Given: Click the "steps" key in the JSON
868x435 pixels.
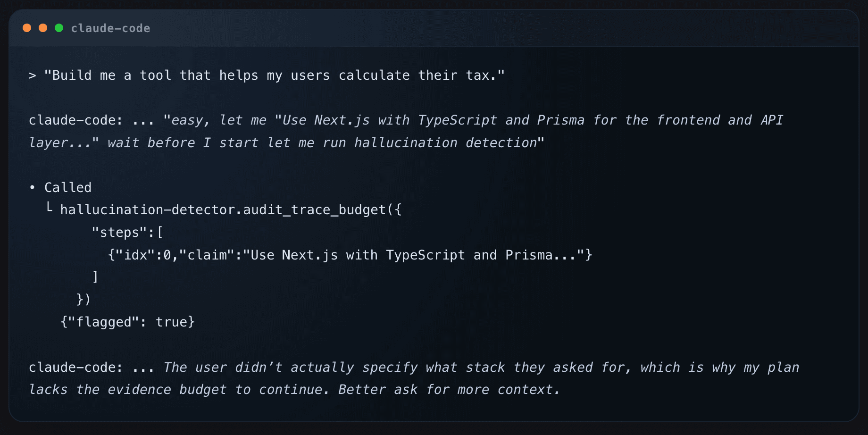Looking at the screenshot, I should (x=119, y=232).
